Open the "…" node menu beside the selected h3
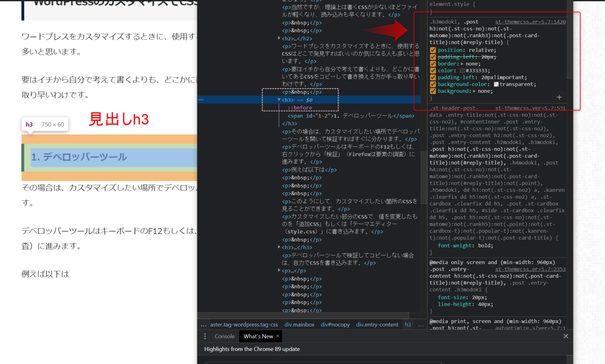This screenshot has height=364, width=605. pos(201,100)
